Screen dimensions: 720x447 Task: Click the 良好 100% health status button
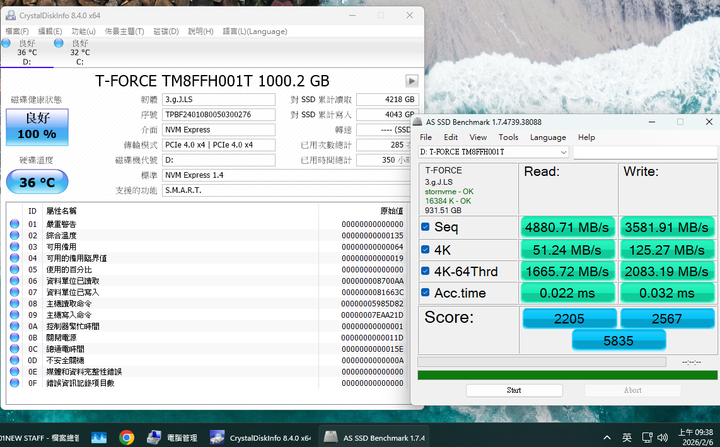(x=37, y=127)
